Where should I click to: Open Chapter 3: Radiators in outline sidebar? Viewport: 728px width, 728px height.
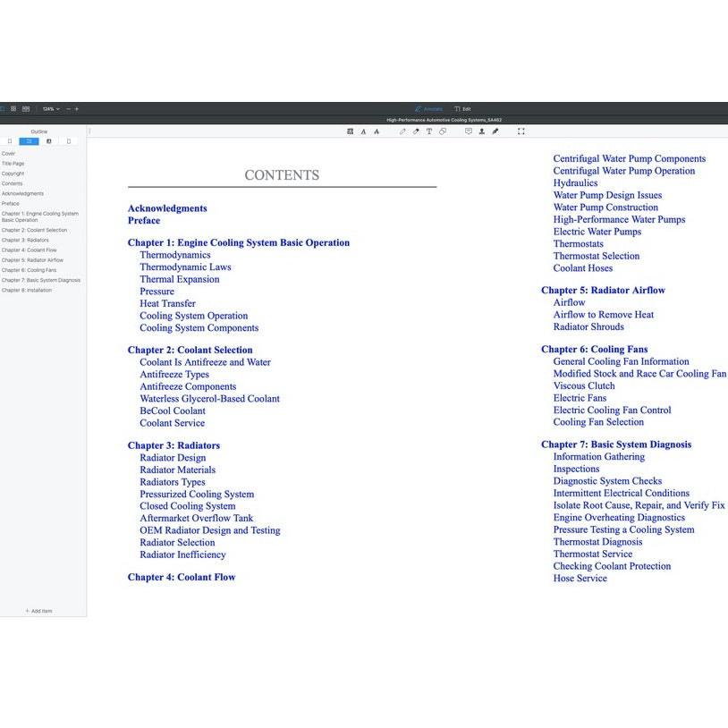(25, 240)
